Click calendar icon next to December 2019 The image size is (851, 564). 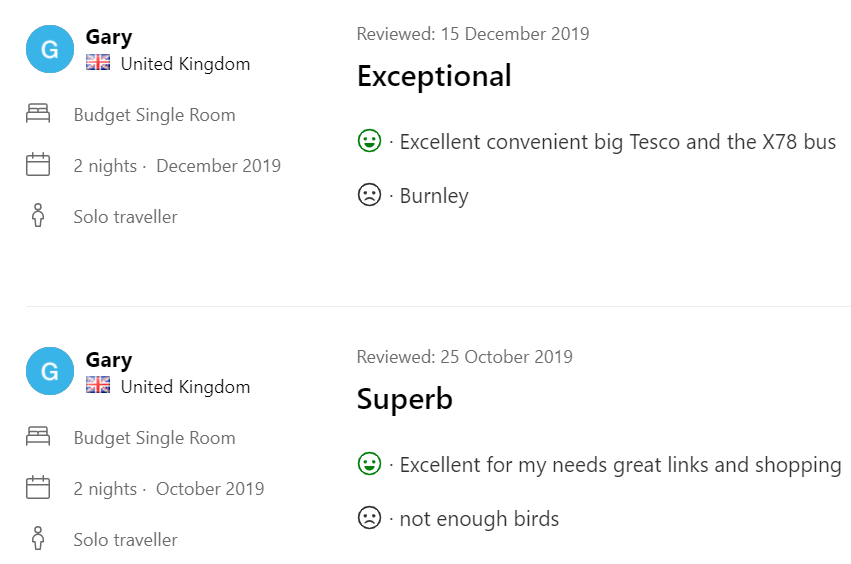click(38, 165)
